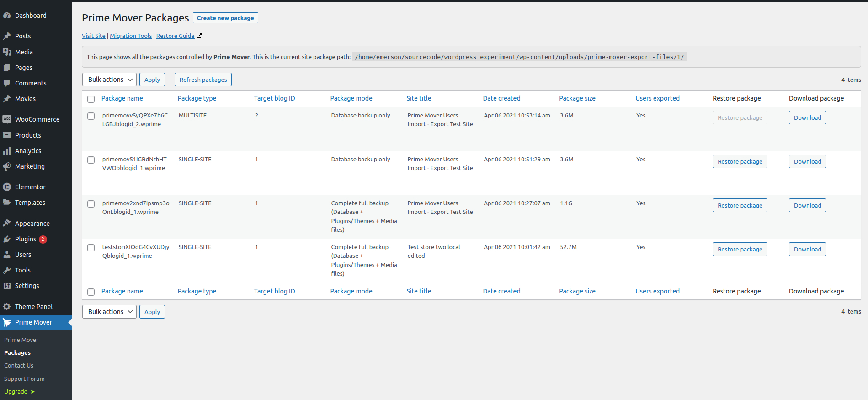The image size is (868, 400).
Task: Open the Contact Us submenu item
Action: tap(19, 366)
